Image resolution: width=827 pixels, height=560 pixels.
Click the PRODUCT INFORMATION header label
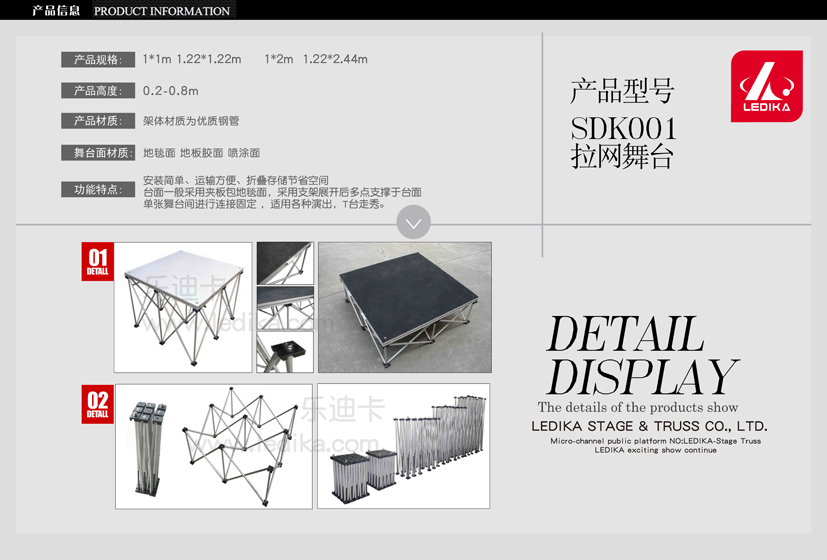tap(162, 11)
